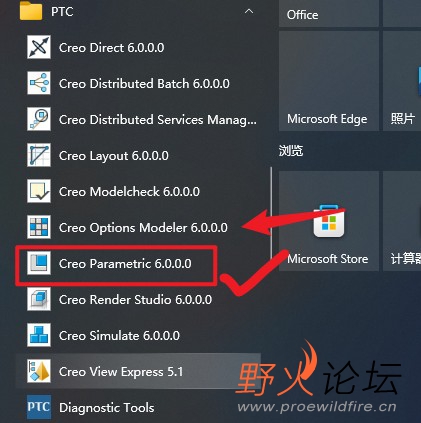Launch Creo Parametric 6.0.0.0 entry
The width and height of the screenshot is (421, 423).
pos(138,263)
